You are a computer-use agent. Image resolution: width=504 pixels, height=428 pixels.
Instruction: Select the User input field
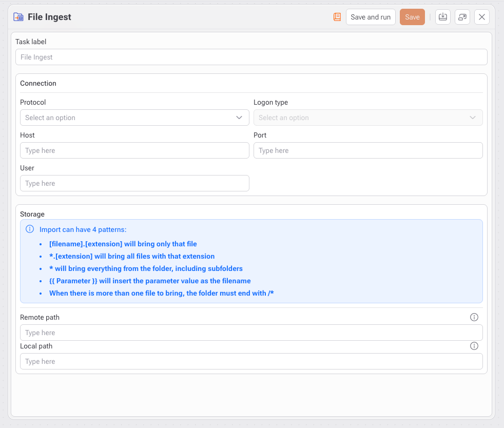click(134, 183)
